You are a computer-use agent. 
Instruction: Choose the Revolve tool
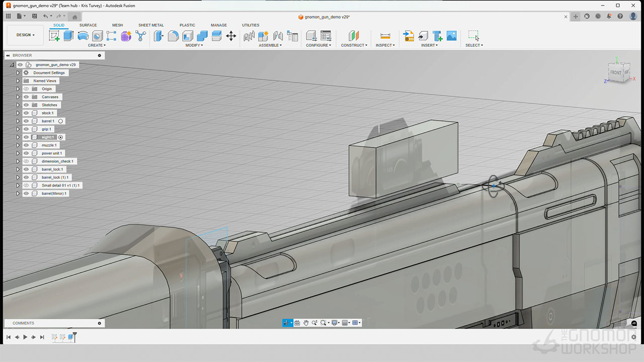pyautogui.click(x=83, y=36)
